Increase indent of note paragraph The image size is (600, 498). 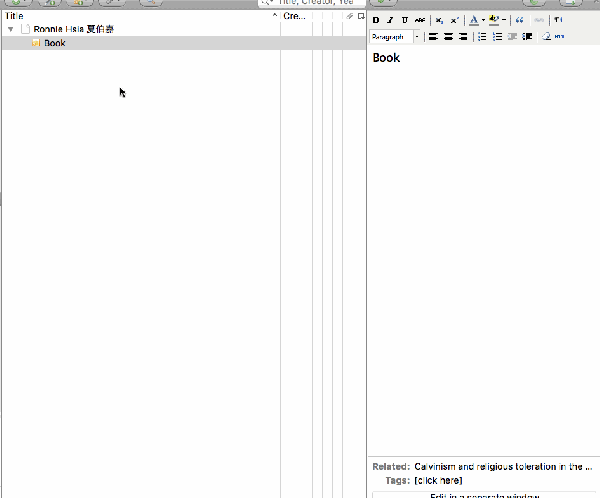pos(527,37)
